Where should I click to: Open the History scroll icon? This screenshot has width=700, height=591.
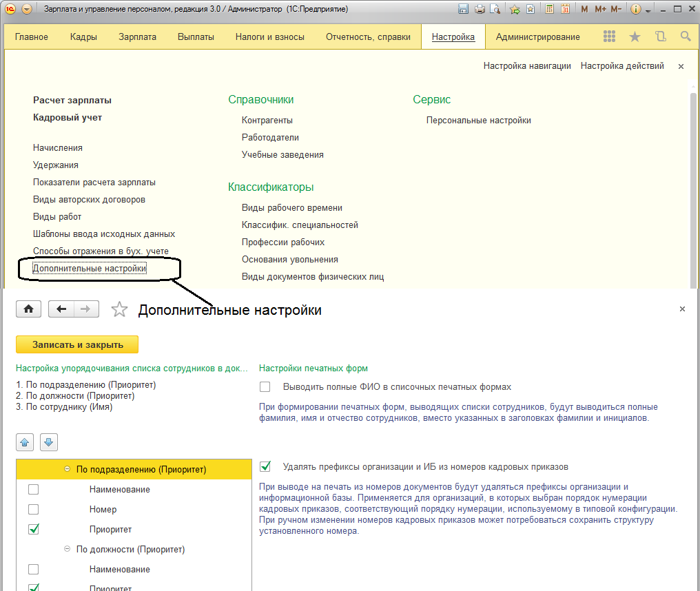(x=660, y=37)
